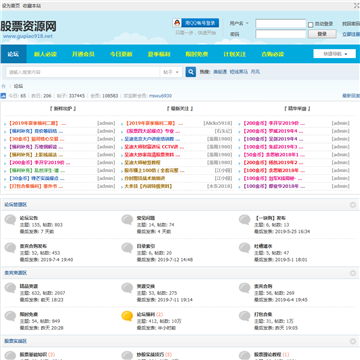The image size is (360, 360).
Task: Open the 快捷导航 dropdown
Action: 335,54
